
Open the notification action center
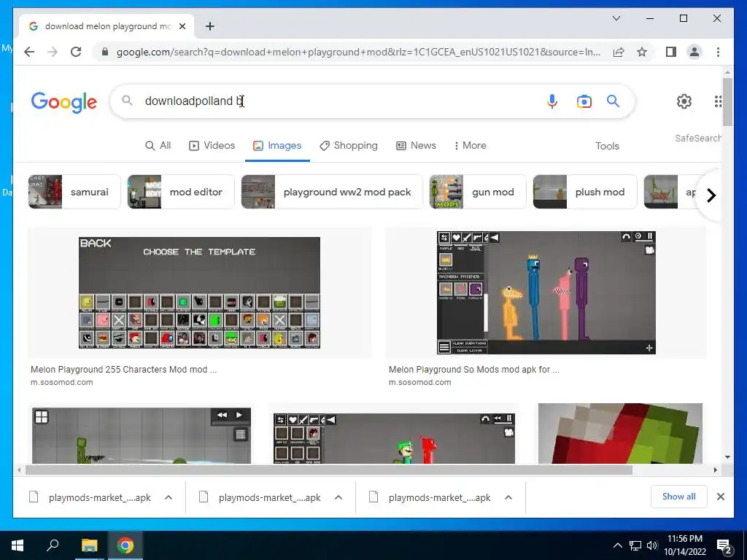pos(724,546)
